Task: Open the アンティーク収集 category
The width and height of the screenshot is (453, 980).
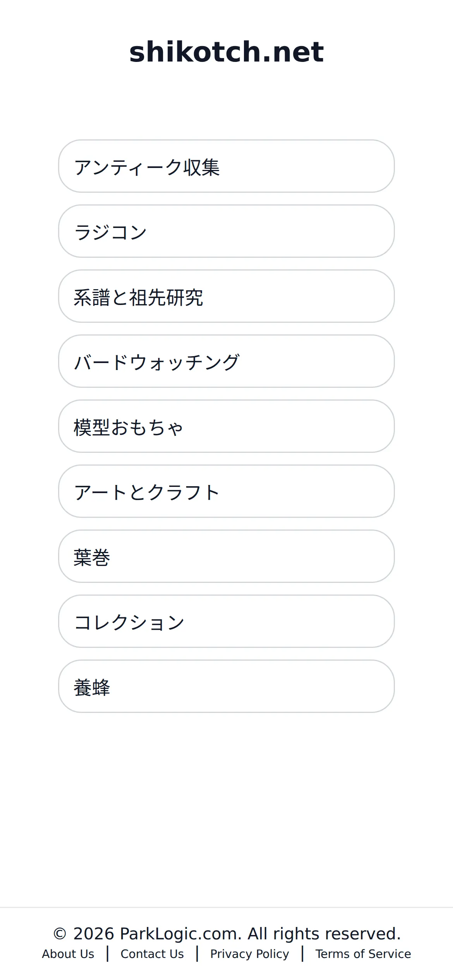Action: point(226,166)
